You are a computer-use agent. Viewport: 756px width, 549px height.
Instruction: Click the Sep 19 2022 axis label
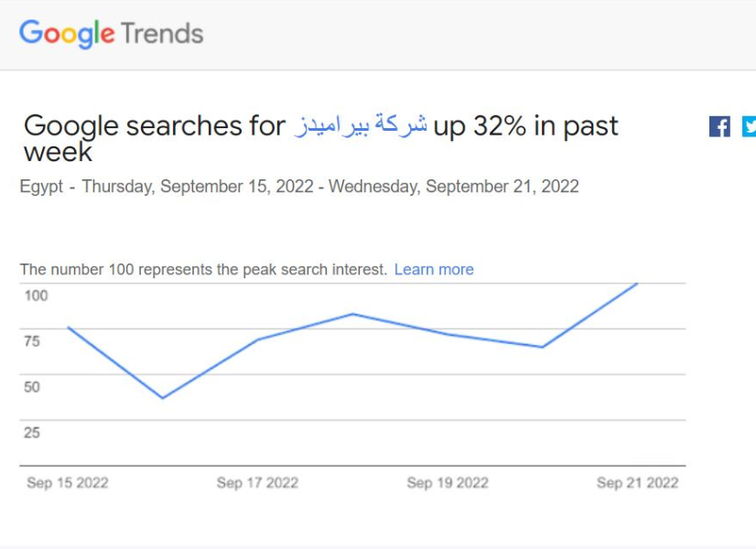point(448,482)
